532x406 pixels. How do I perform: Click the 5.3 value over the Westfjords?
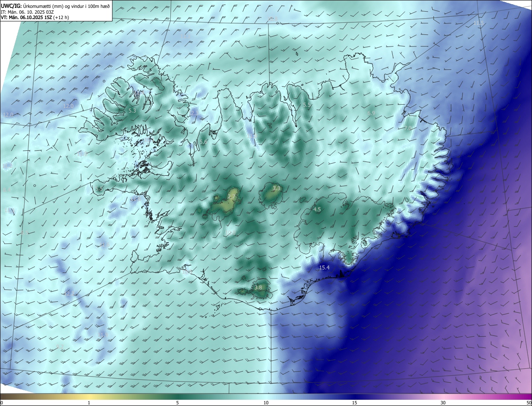(132, 111)
